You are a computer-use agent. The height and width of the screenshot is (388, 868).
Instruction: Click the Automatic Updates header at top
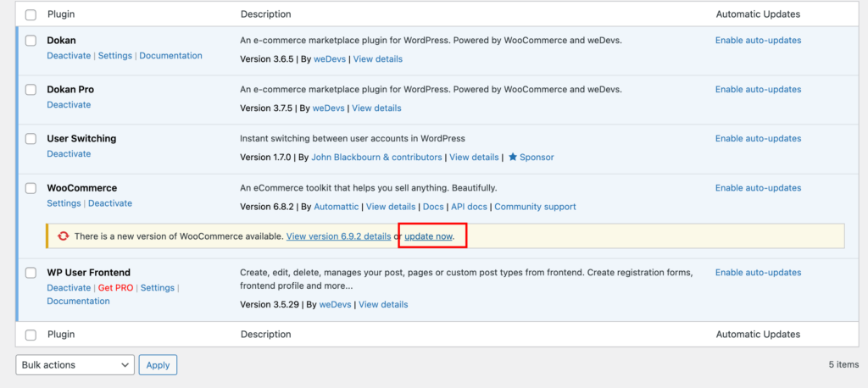click(758, 14)
